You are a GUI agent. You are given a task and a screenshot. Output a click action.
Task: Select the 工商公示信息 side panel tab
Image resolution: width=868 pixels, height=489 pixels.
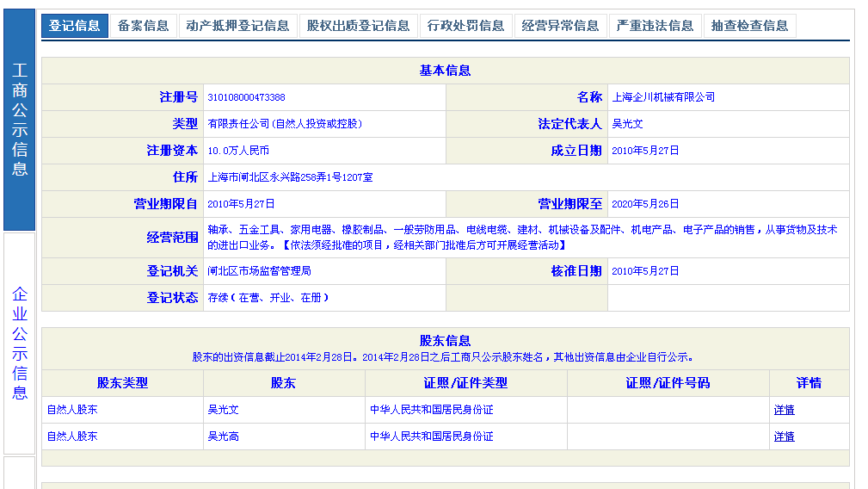[x=20, y=120]
